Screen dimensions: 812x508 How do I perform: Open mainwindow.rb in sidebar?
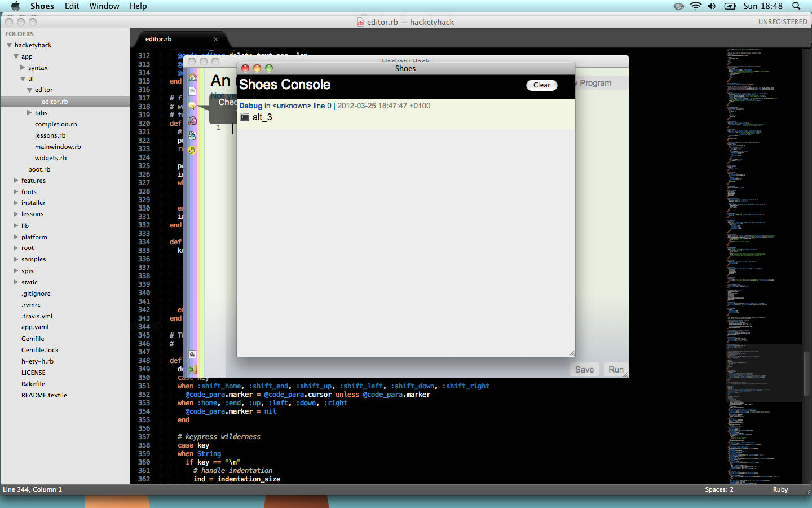click(x=58, y=147)
